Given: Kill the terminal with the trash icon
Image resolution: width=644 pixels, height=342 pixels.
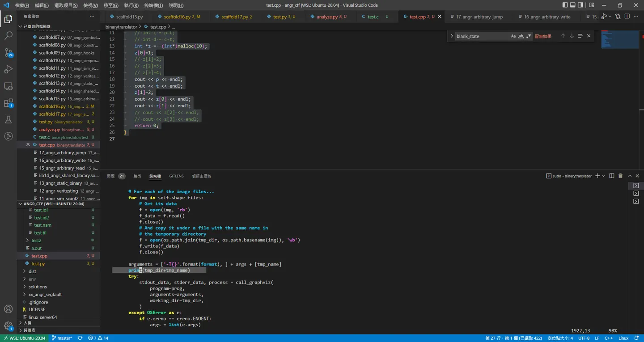Looking at the screenshot, I should (x=620, y=176).
